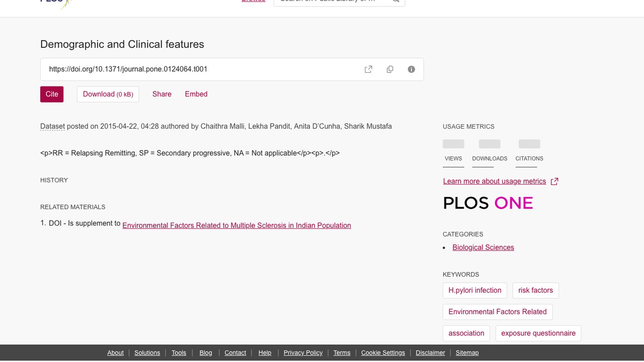Click the PLOS ONE logo

(x=488, y=203)
